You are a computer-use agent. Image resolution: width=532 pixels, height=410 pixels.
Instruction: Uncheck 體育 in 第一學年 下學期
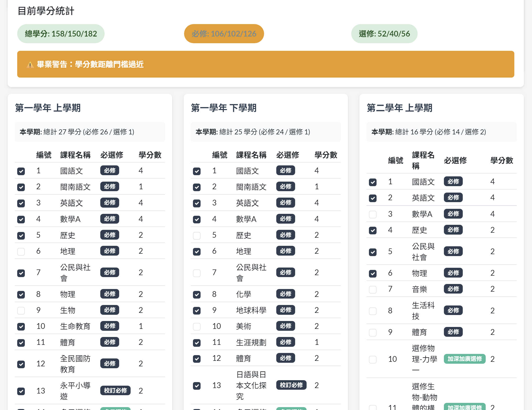click(x=197, y=359)
